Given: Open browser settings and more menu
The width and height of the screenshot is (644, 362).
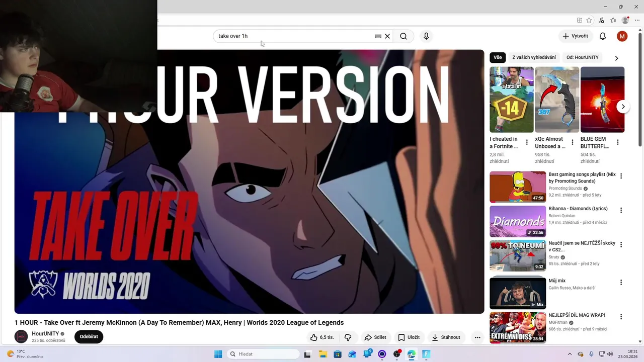Looking at the screenshot, I should coord(637,21).
